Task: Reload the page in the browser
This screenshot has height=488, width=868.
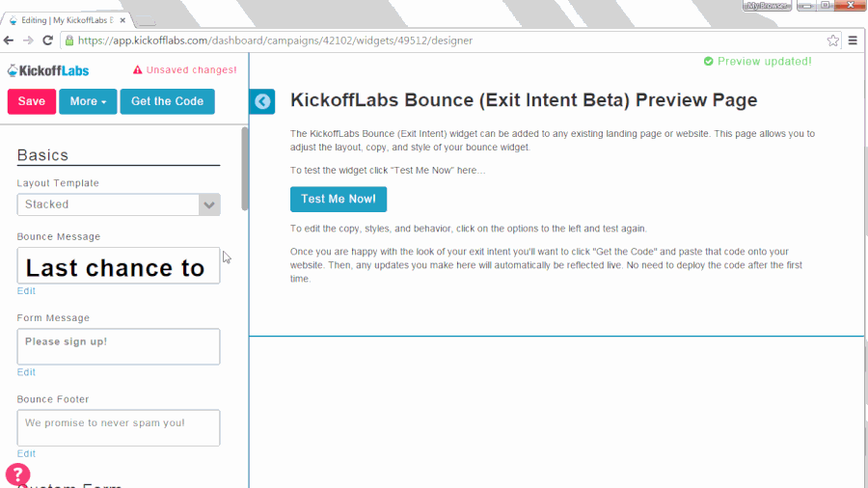Action: pyautogui.click(x=48, y=41)
